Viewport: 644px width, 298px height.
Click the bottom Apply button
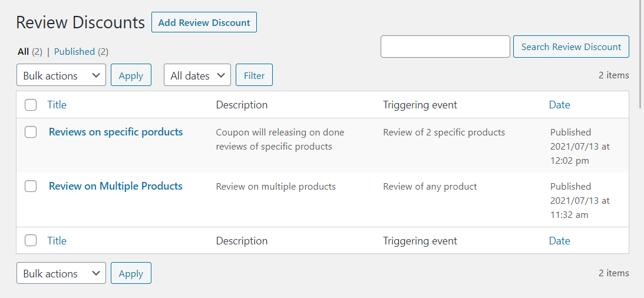click(131, 273)
